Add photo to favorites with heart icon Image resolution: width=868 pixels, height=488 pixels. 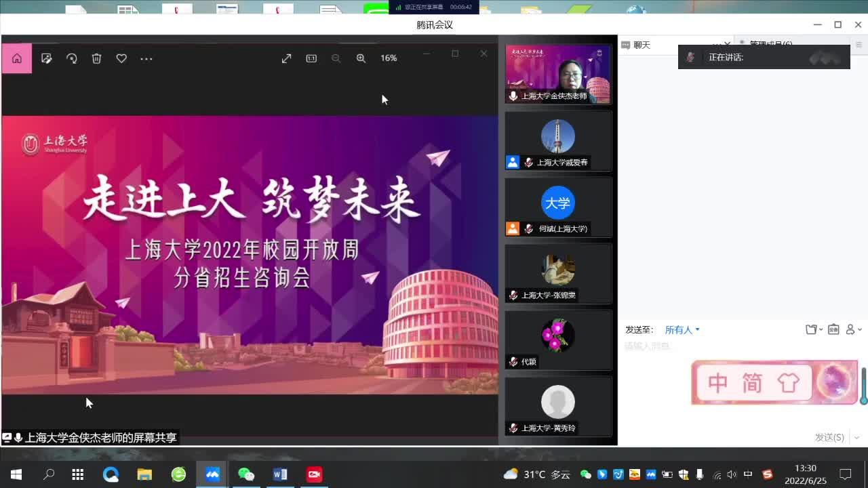pos(121,59)
